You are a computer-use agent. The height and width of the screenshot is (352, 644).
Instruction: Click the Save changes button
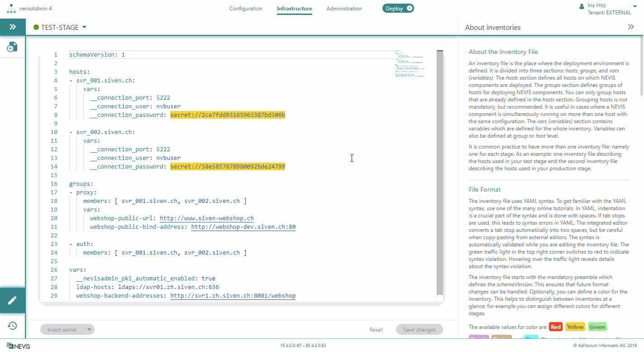click(x=419, y=330)
